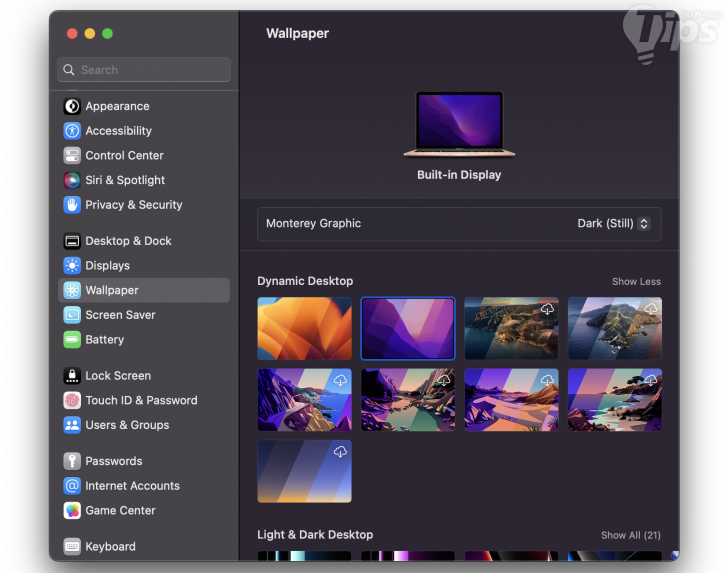Click the Dynamic Desktop section heading
Screen dimensions: 728x573
305,281
